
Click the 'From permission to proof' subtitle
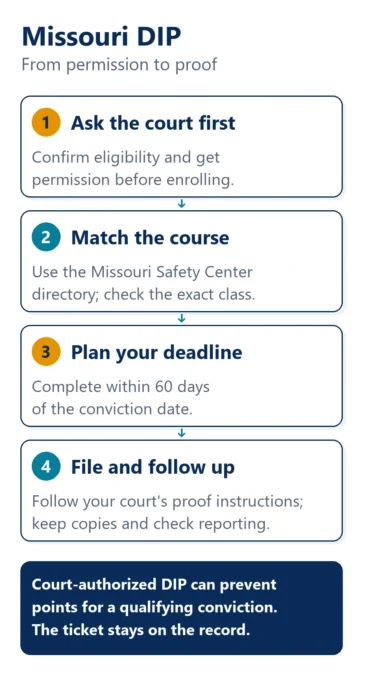pos(119,65)
